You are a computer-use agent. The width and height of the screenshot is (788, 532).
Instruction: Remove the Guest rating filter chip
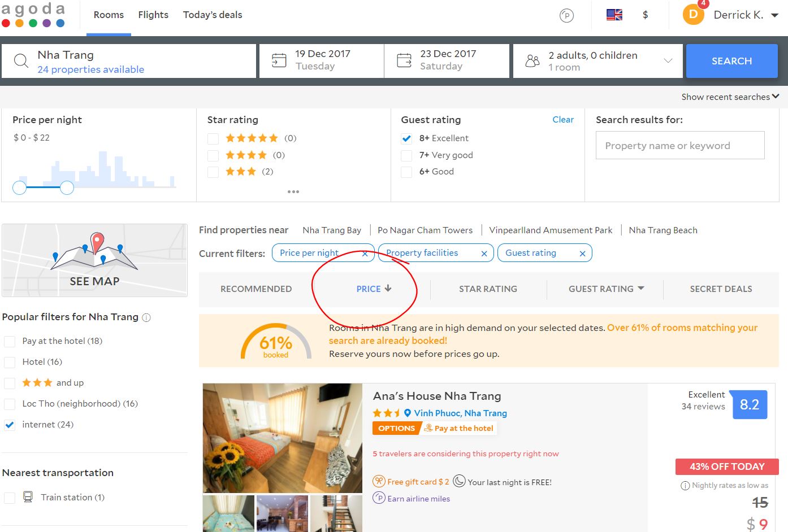[582, 254]
